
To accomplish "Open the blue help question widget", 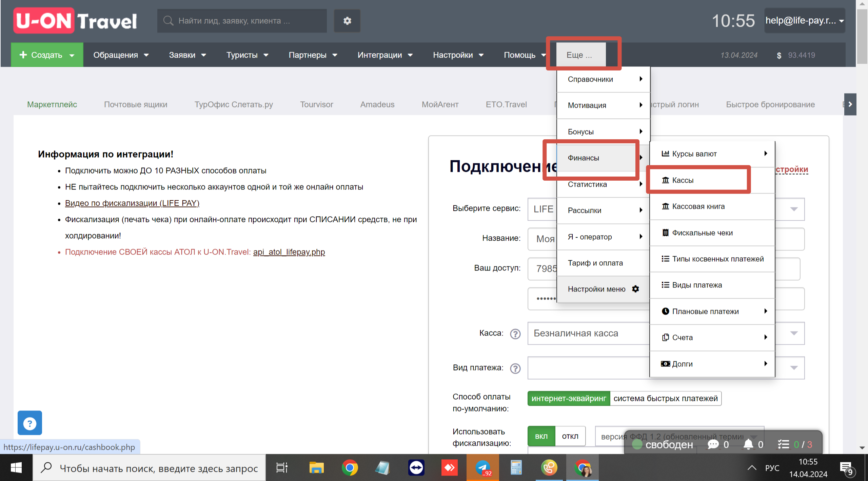I will point(30,423).
